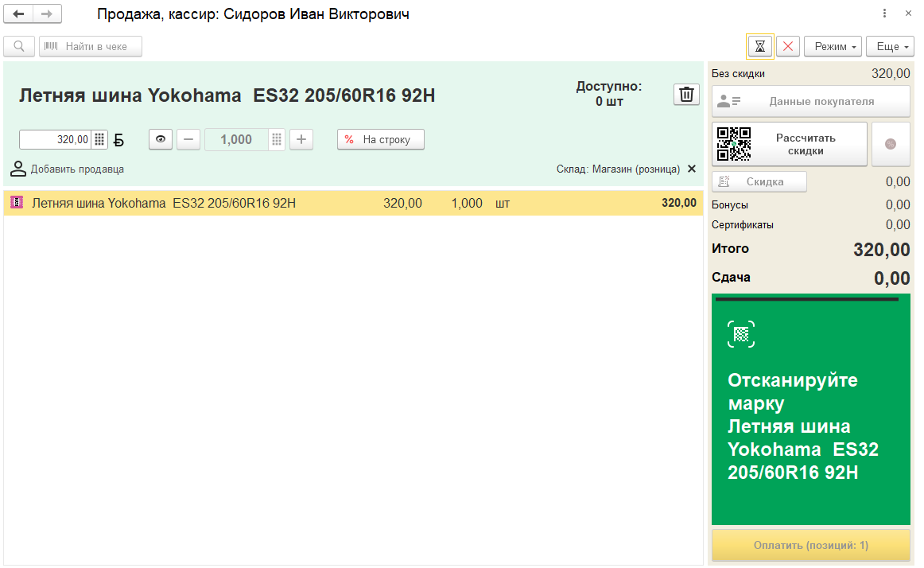Select the Yokohama ES32 row in receipt list

pyautogui.click(x=353, y=203)
